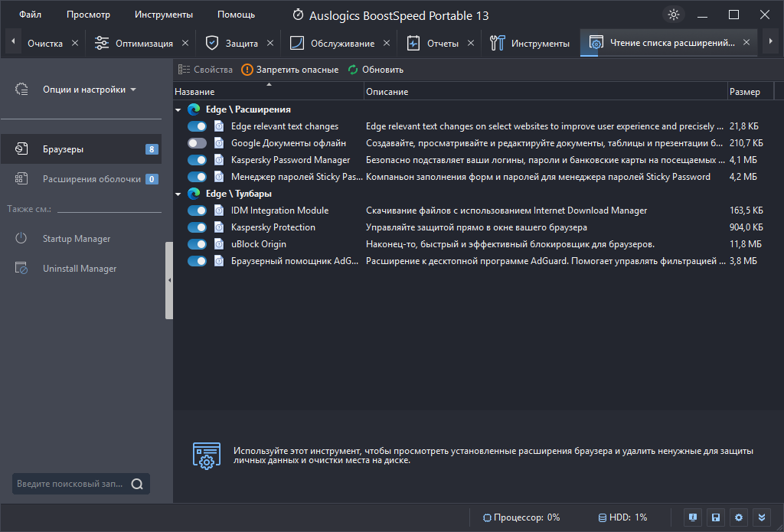Click the stopwatch icon beside the app title
784x532 pixels.
(298, 15)
